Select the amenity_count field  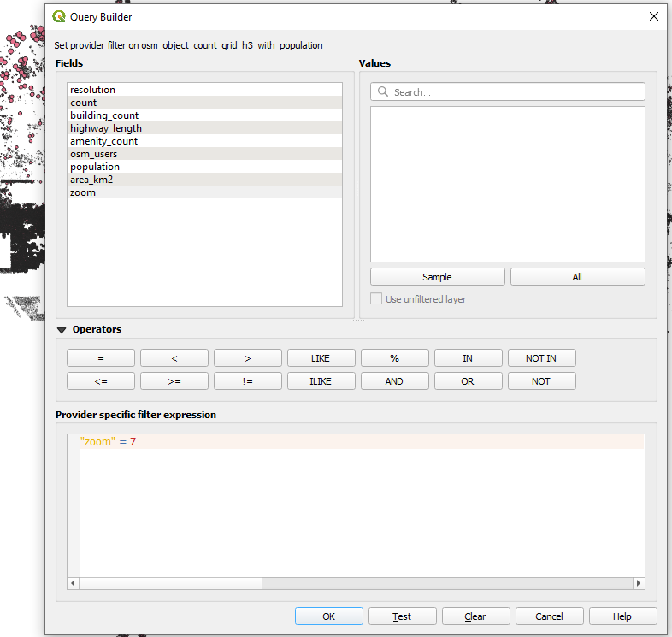point(204,141)
